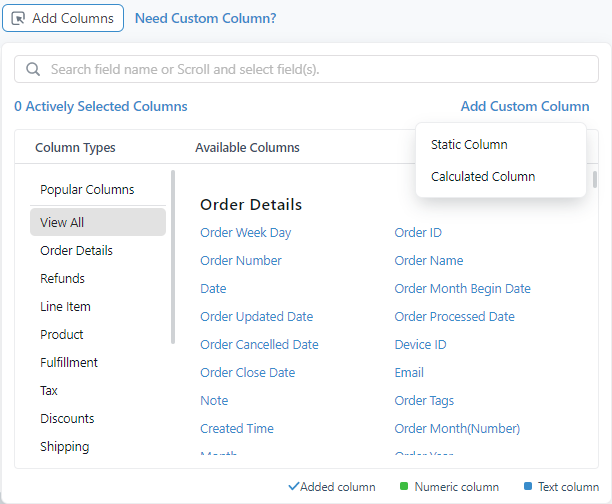Screen dimensions: 612x504
Task: Click the Add Columns cursor icon
Action: click(x=18, y=18)
